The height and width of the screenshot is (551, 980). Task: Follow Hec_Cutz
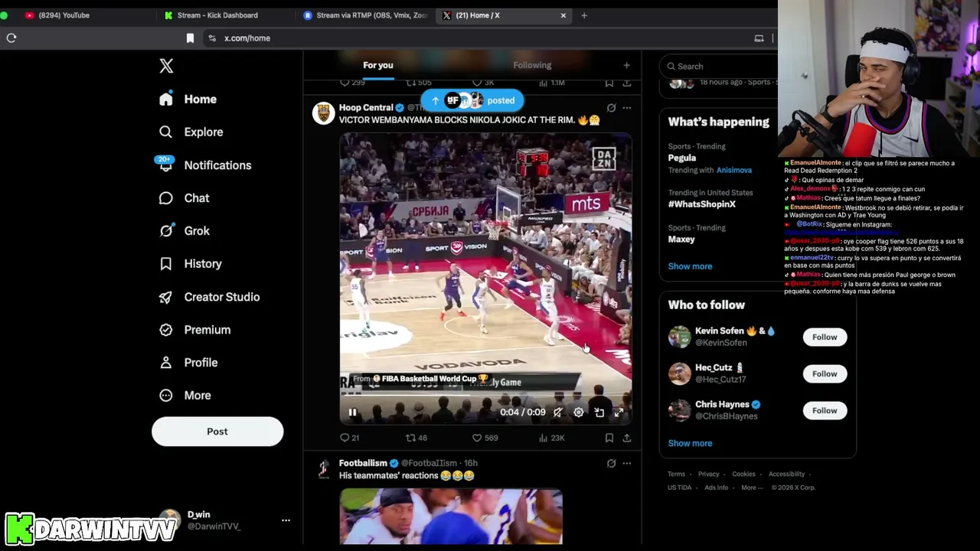pos(825,373)
